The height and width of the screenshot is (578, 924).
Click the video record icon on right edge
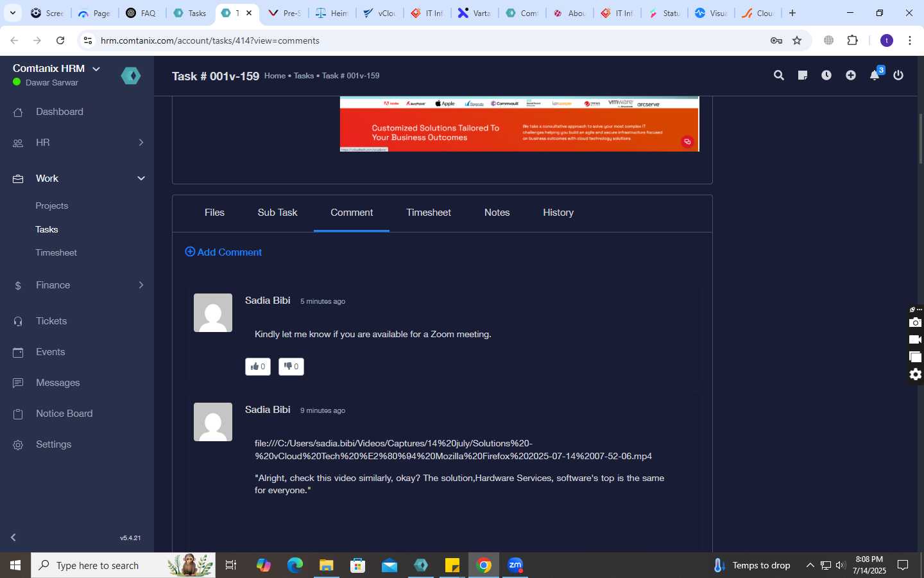pyautogui.click(x=916, y=340)
